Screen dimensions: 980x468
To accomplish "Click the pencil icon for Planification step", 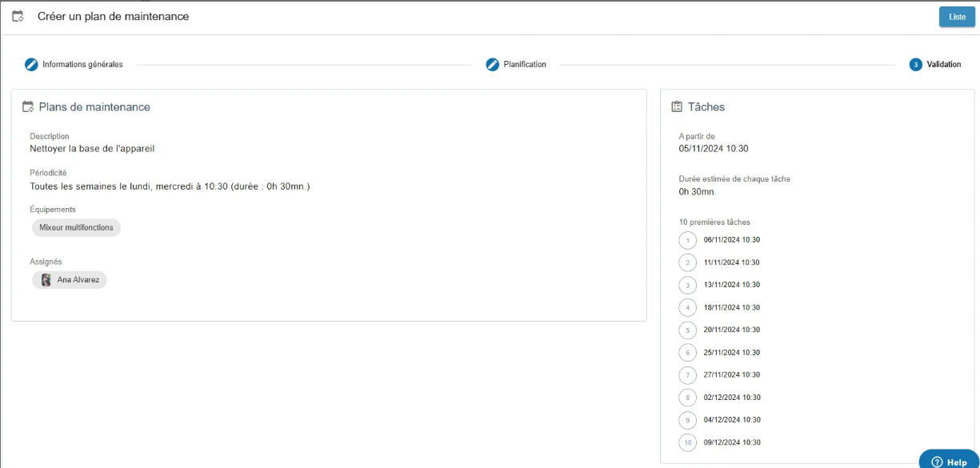I will 493,65.
